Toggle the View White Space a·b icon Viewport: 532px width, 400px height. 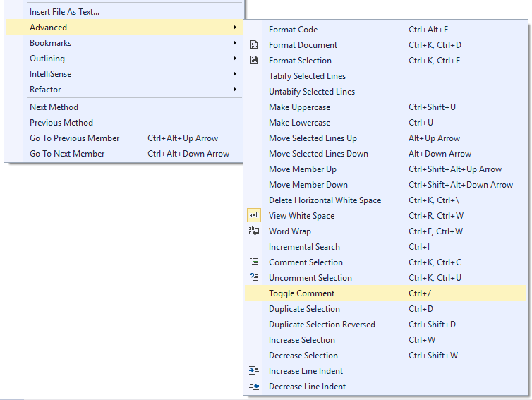tap(254, 215)
